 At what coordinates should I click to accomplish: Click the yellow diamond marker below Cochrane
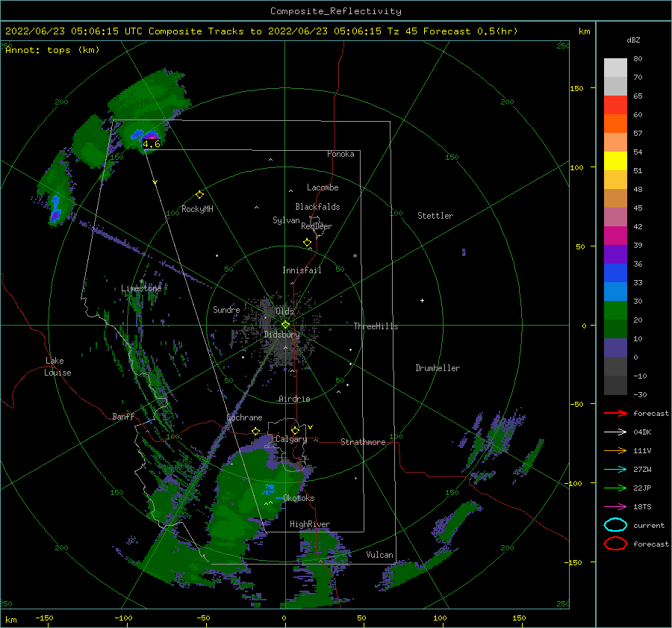point(256,431)
